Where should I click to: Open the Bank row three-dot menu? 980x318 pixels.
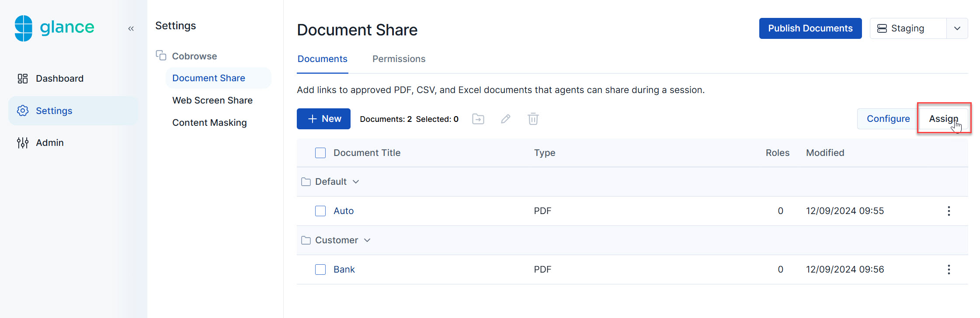tap(949, 270)
